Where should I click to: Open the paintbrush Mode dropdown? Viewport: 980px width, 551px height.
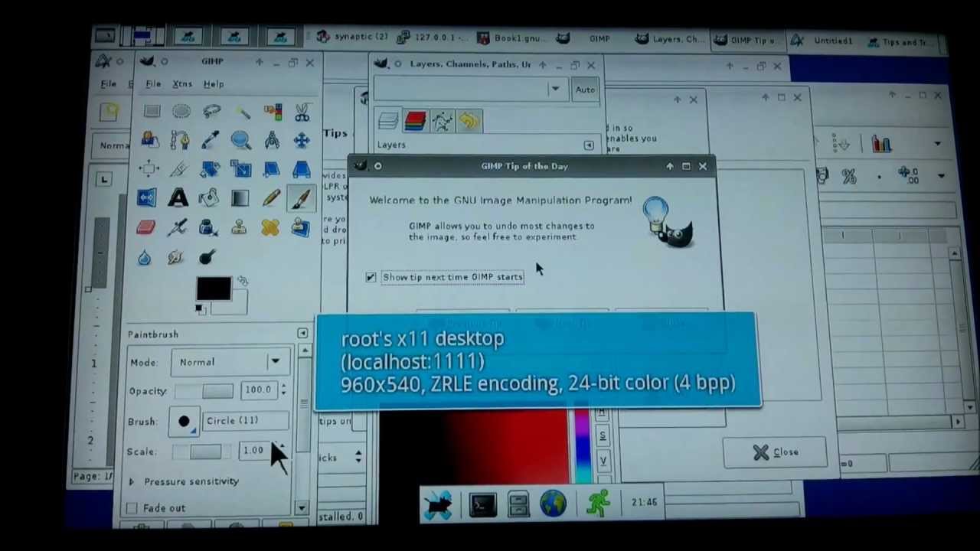(x=230, y=362)
